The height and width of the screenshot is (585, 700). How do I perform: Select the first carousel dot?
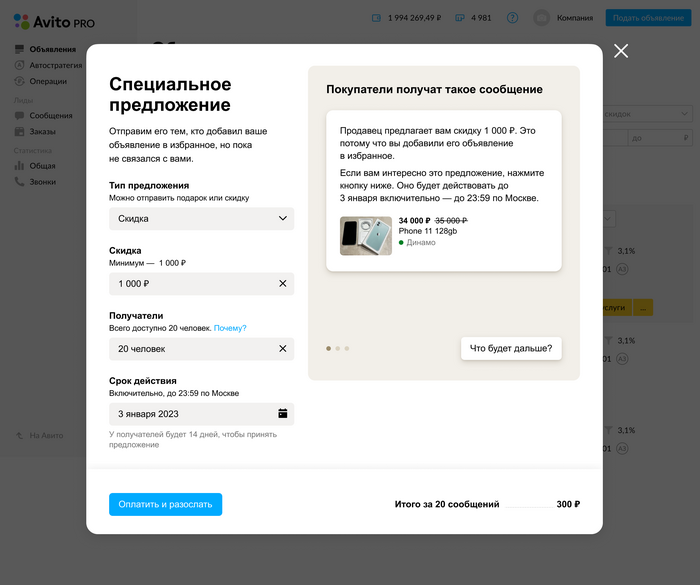pos(329,348)
